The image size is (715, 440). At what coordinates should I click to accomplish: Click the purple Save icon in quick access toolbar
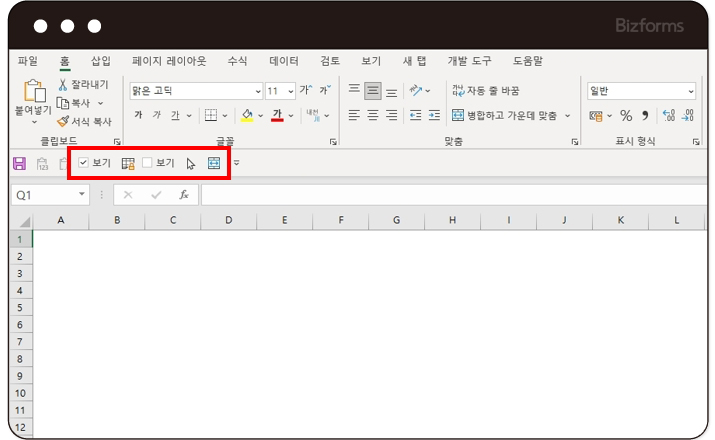[18, 163]
